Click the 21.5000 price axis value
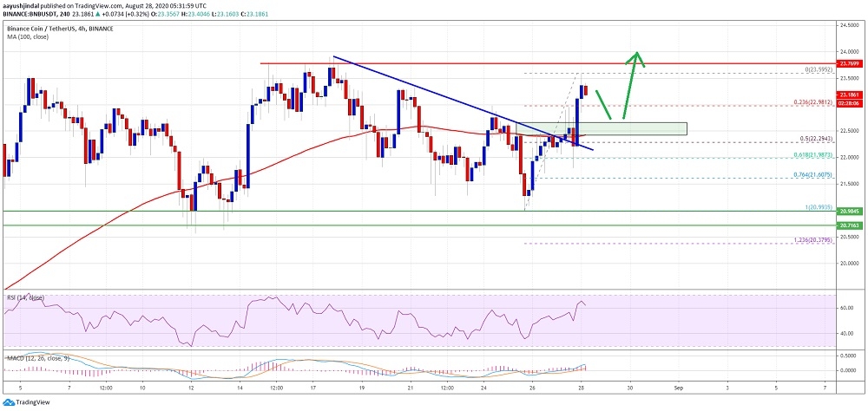This screenshot has height=411, width=868. (x=849, y=184)
